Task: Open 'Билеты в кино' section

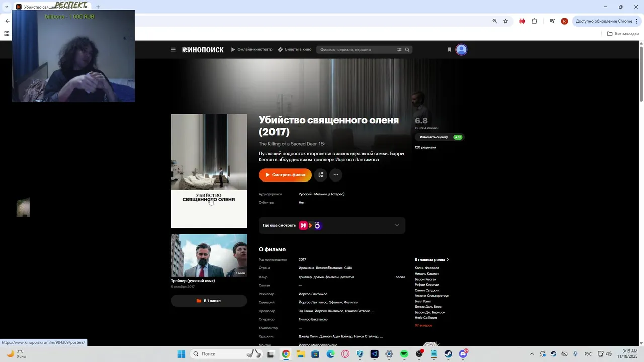Action: point(294,50)
